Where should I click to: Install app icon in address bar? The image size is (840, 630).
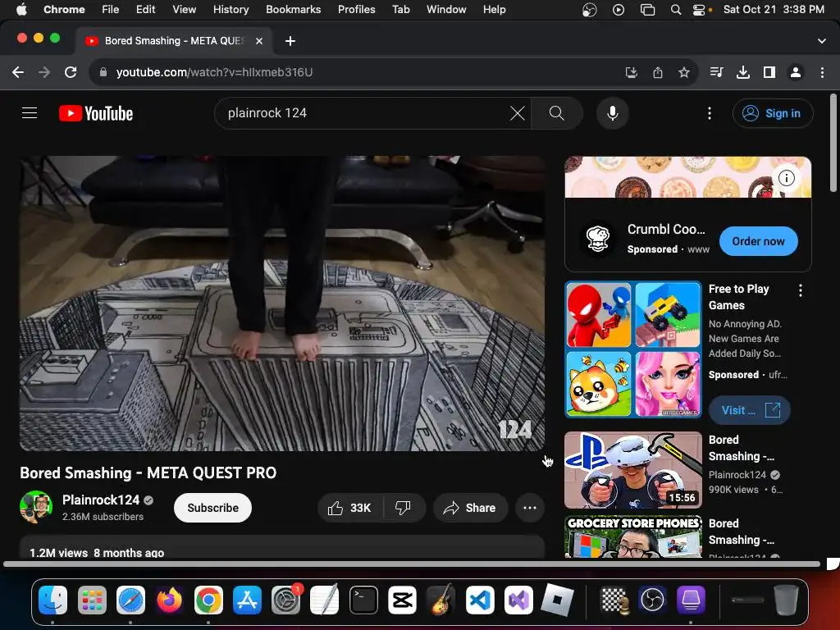(x=632, y=72)
